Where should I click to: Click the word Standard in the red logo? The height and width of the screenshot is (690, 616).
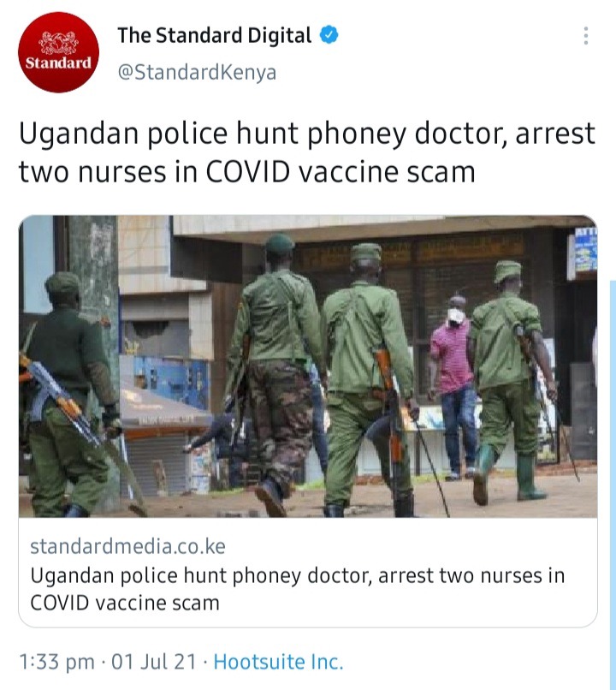(58, 63)
